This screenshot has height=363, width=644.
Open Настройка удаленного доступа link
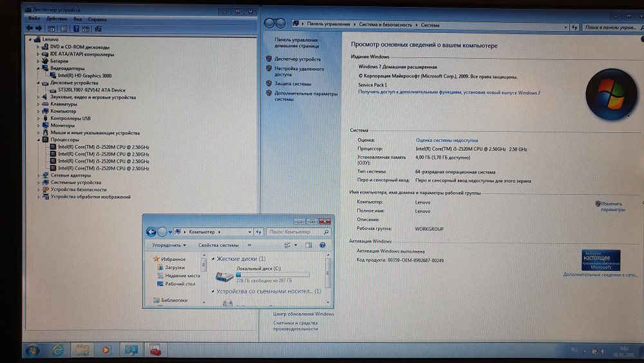(x=299, y=72)
